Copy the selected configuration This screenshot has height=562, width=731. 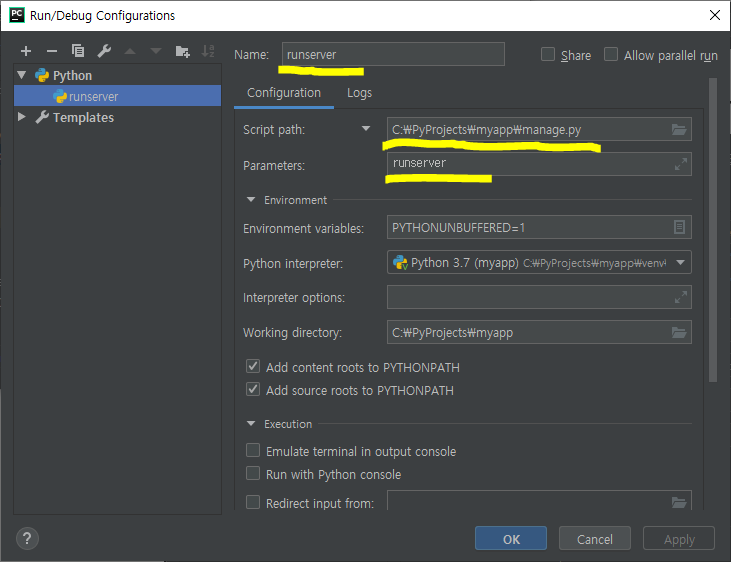tap(78, 50)
